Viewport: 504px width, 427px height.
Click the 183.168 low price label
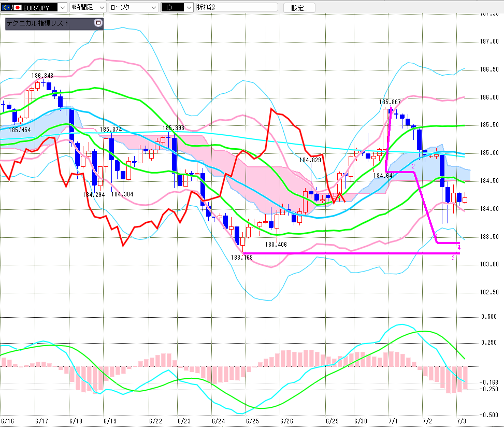(x=242, y=257)
